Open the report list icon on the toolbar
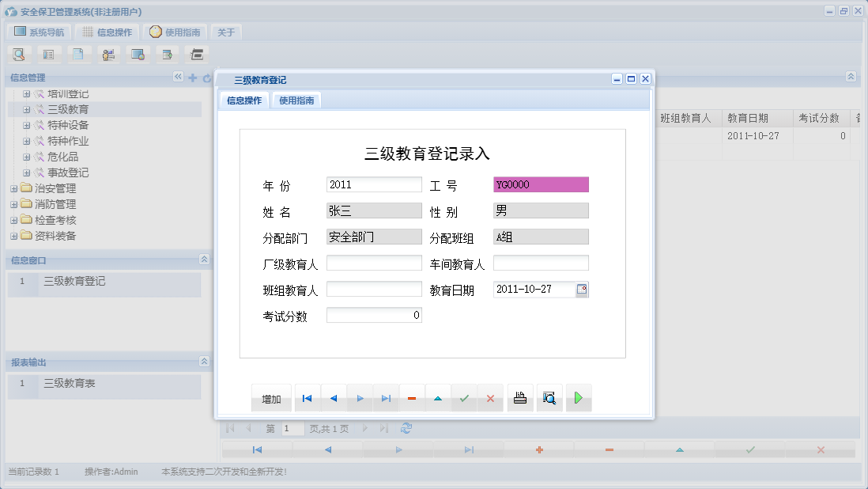The image size is (868, 489). (x=49, y=54)
